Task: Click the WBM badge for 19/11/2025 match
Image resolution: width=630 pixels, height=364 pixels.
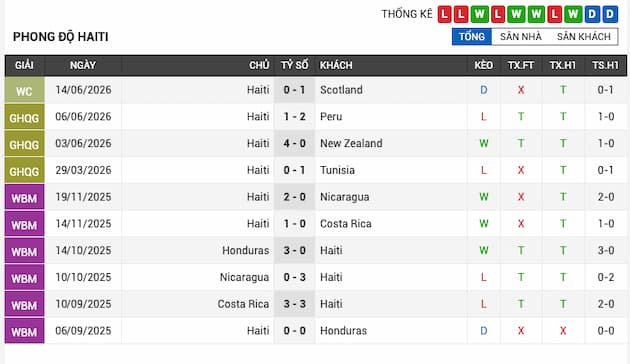Action: (x=24, y=197)
